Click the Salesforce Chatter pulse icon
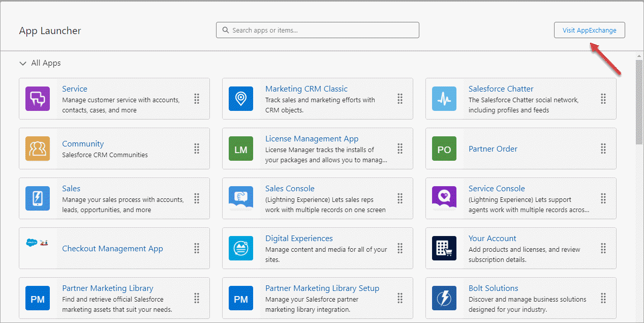Image resolution: width=644 pixels, height=323 pixels. (x=444, y=99)
